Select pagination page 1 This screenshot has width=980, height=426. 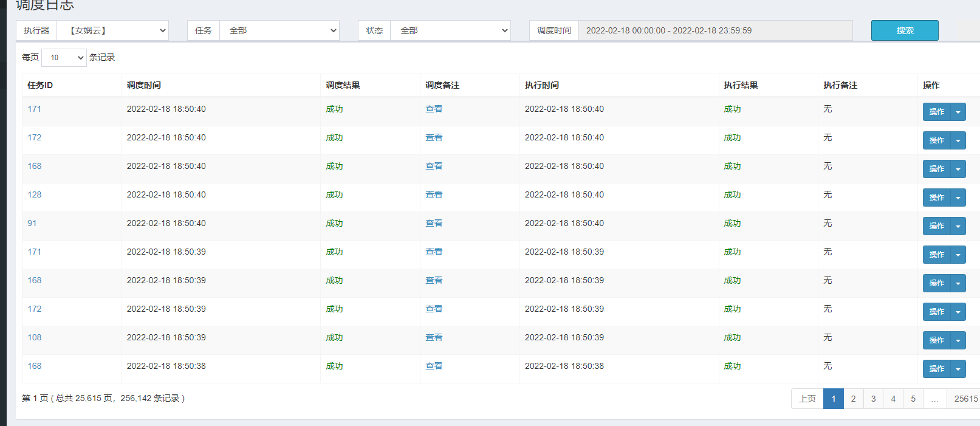click(834, 399)
